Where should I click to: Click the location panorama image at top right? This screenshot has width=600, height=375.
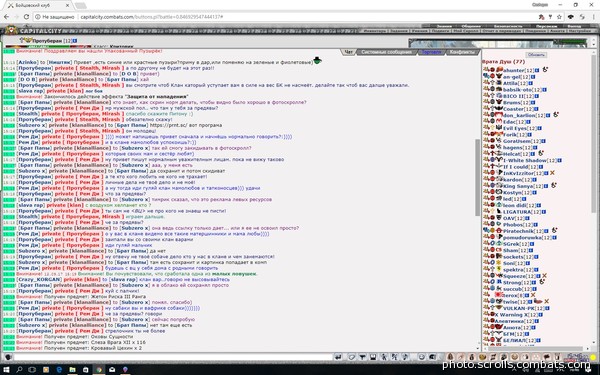[x=497, y=43]
